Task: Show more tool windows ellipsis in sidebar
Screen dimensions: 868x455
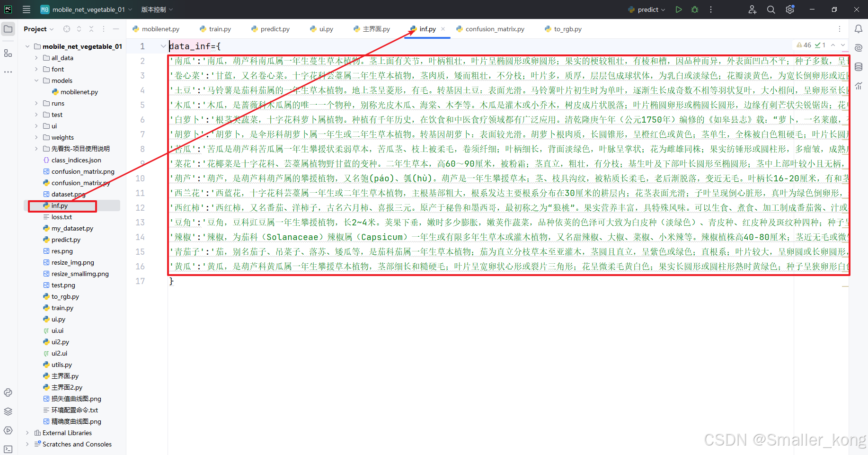Action: (x=8, y=72)
